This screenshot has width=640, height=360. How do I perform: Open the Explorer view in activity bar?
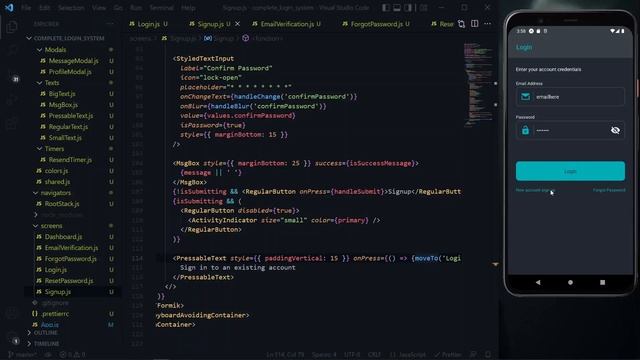tap(12, 27)
